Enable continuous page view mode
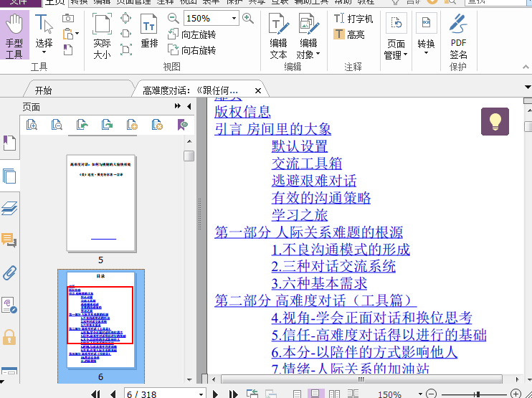532x398 pixels. coord(315,394)
